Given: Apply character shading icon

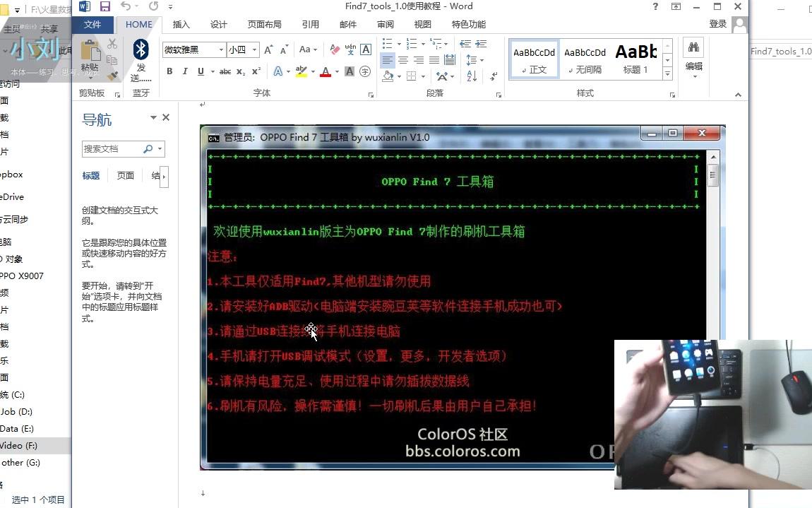Looking at the screenshot, I should 350,71.
